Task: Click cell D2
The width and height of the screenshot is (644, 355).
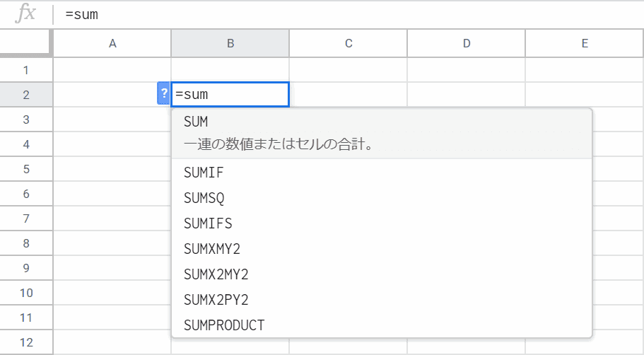Action: coord(466,95)
